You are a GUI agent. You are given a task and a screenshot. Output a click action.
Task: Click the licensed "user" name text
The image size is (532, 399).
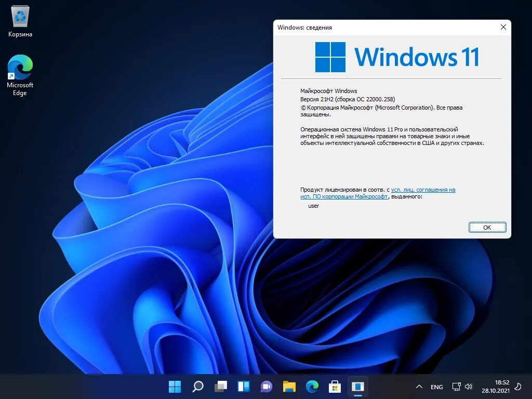click(x=313, y=206)
